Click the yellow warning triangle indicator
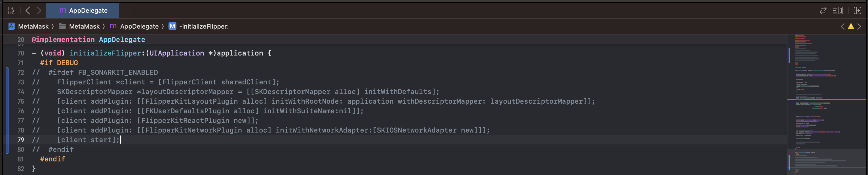The height and width of the screenshot is (175, 868). (851, 26)
